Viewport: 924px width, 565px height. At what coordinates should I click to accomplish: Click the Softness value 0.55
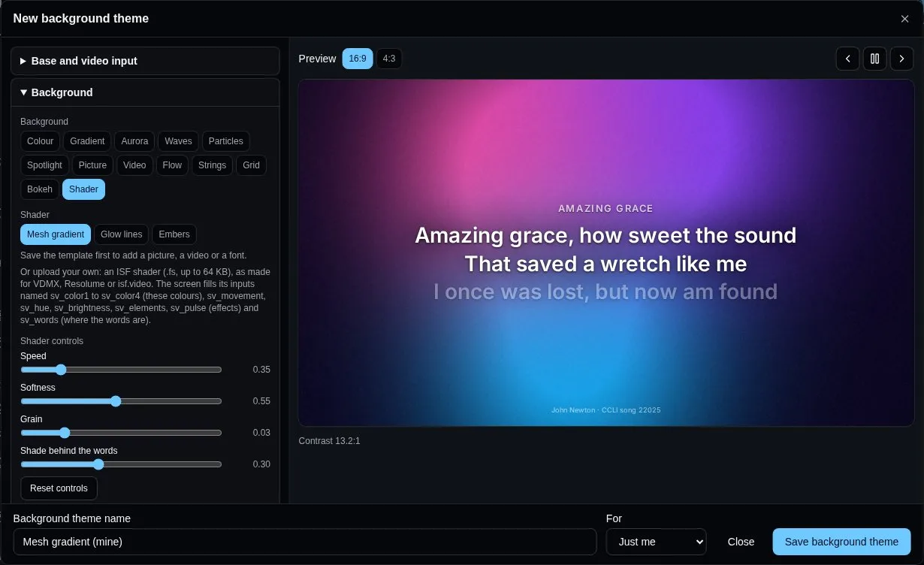click(x=261, y=401)
